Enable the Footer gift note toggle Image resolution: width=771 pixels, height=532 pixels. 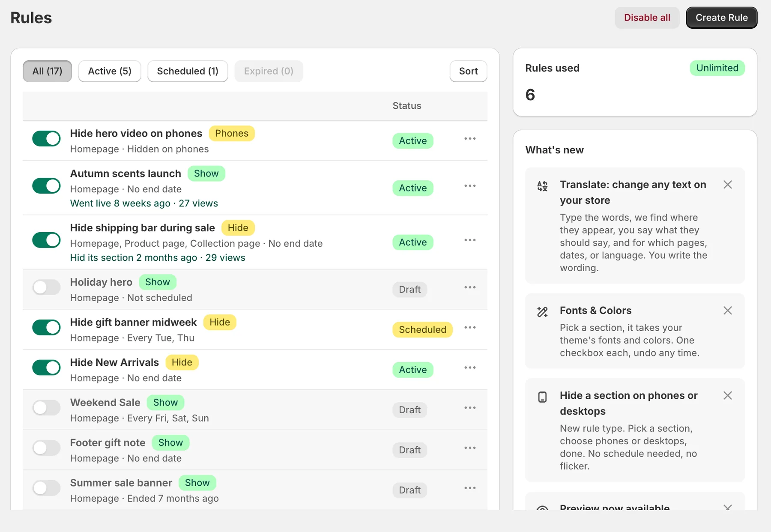(x=46, y=448)
